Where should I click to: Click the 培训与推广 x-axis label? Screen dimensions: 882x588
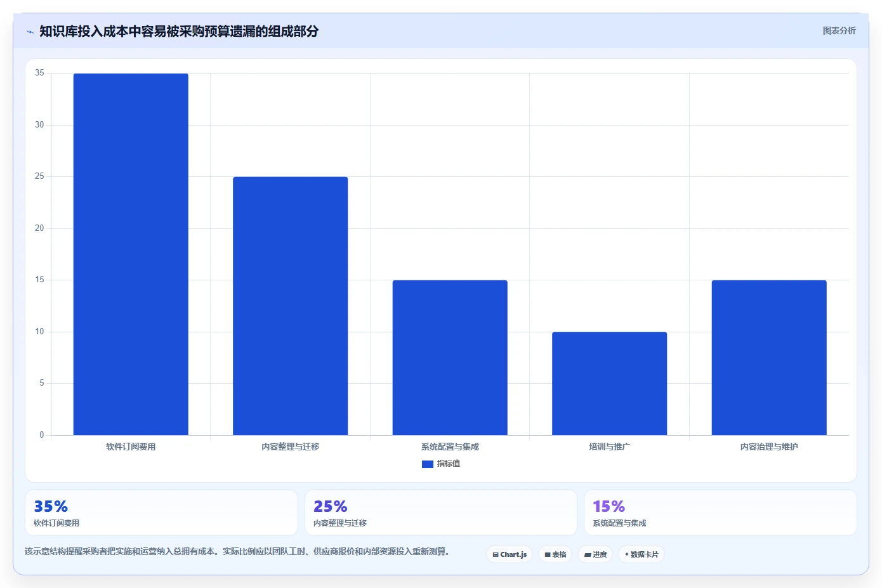pyautogui.click(x=609, y=447)
